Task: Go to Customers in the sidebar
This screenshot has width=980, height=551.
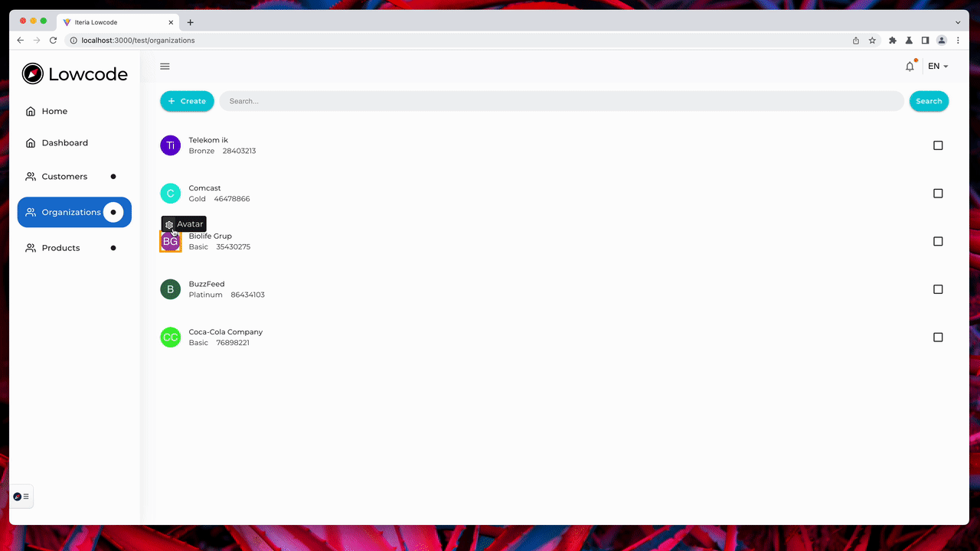Action: pyautogui.click(x=64, y=177)
